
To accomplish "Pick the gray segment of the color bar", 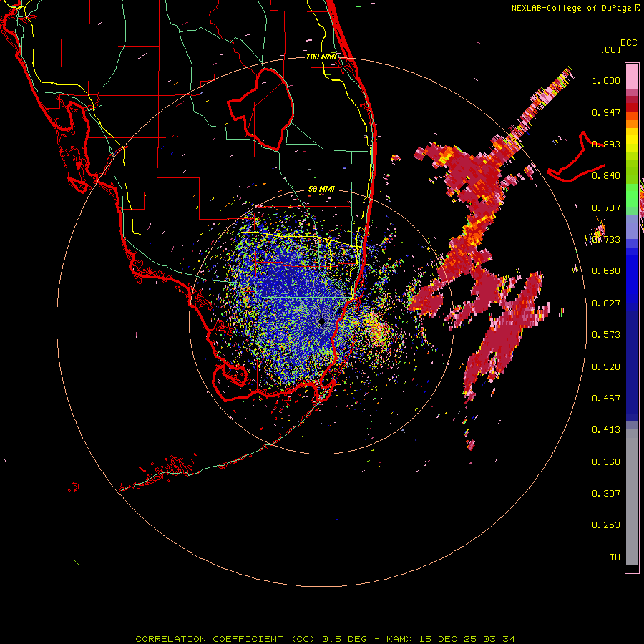I will click(x=632, y=497).
